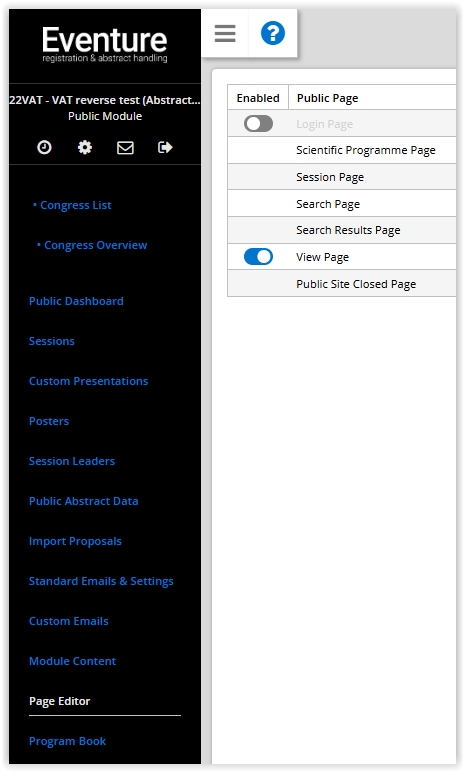Open the hamburger menu icon
464x772 pixels.
click(x=225, y=33)
